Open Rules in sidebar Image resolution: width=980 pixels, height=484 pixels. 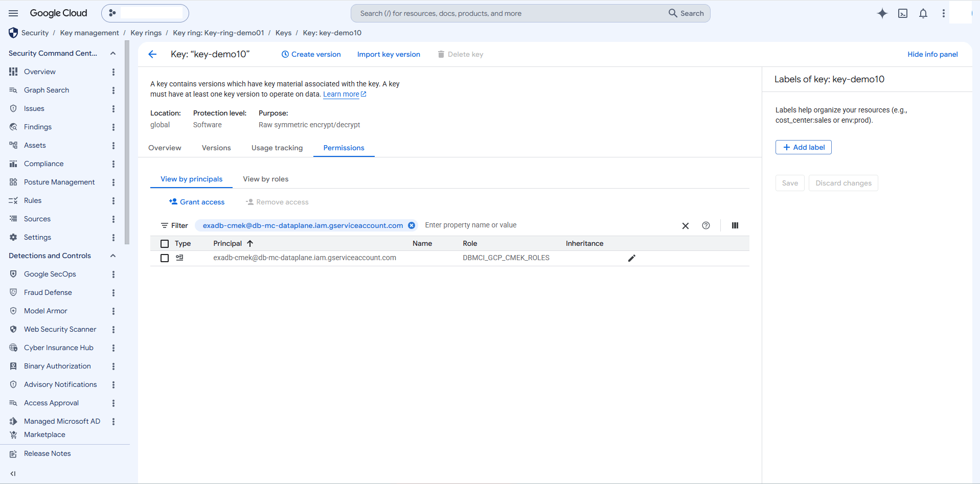tap(33, 201)
